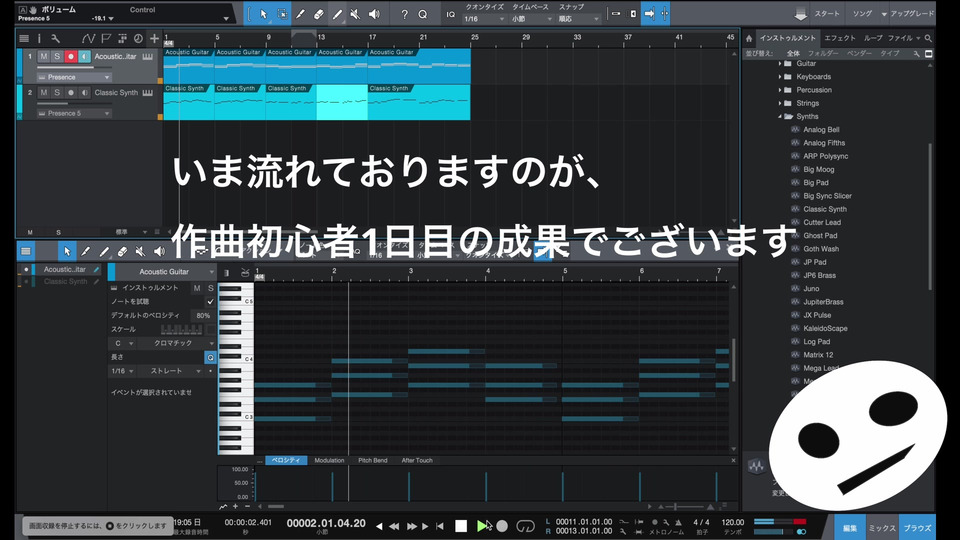Expand the Percussion folder
This screenshot has width=960, height=540.
click(780, 90)
